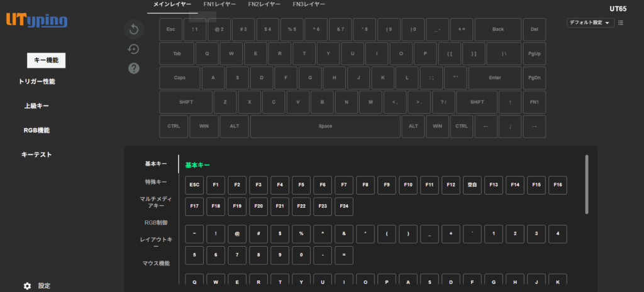Viewport: 644px width, 292px height.
Task: Open the トリガー性能 section
Action: (41, 82)
